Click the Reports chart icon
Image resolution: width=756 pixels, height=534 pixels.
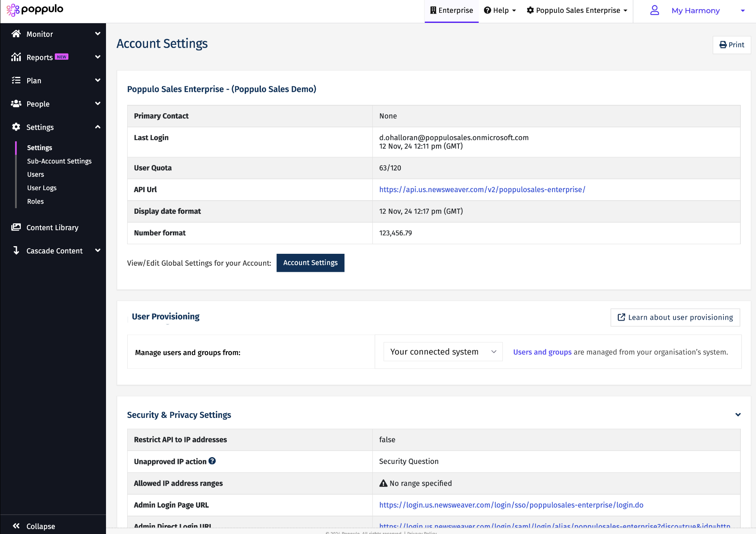coord(16,57)
